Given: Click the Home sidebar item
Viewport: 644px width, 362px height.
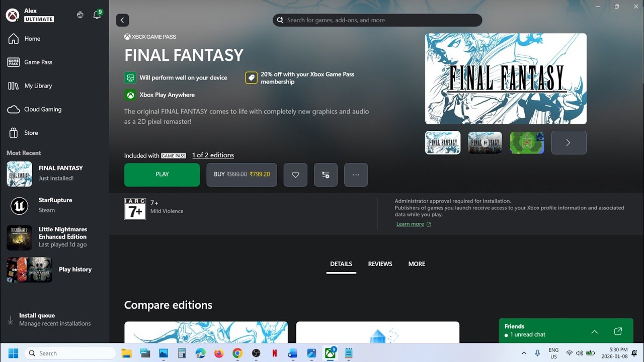Looking at the screenshot, I should click(x=54, y=39).
